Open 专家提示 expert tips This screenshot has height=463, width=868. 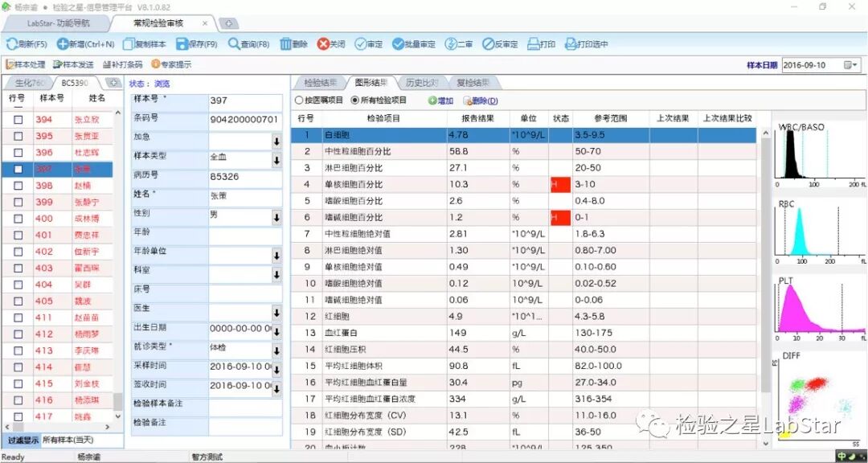(171, 65)
